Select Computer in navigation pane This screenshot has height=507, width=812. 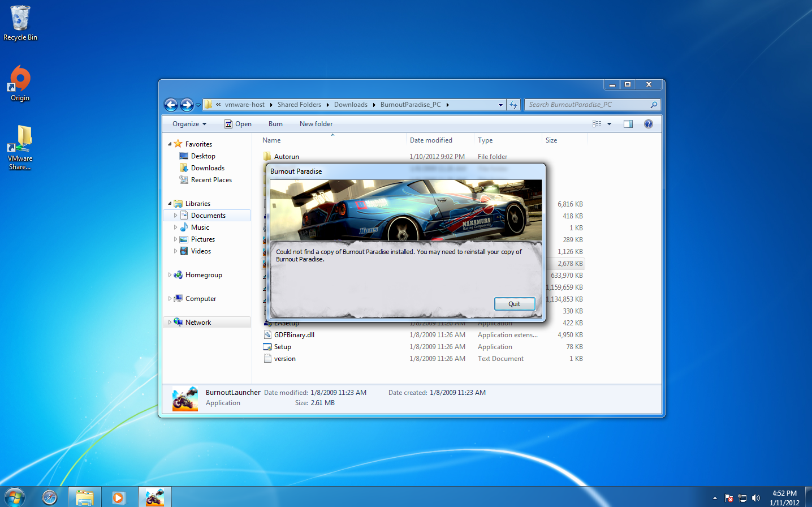[x=201, y=299]
